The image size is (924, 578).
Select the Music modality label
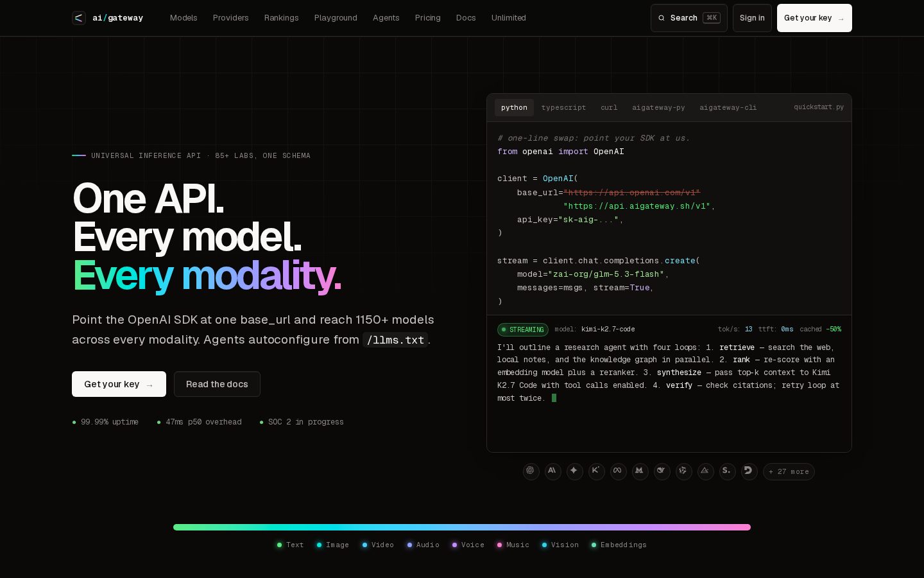point(513,545)
